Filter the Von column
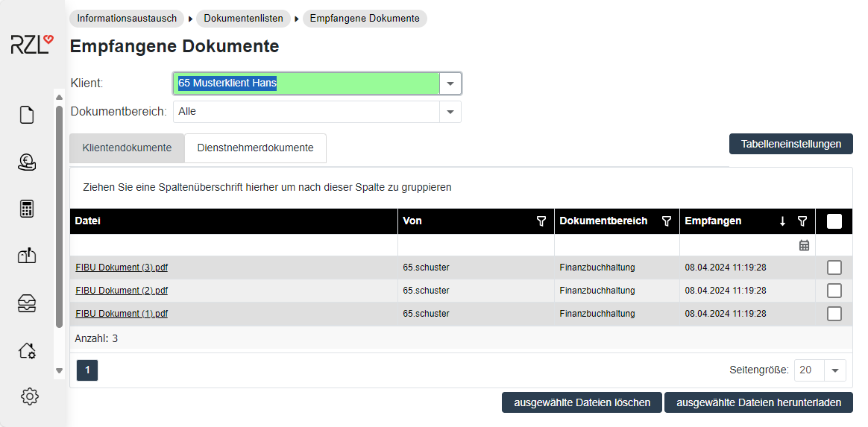Viewport: 868px width, 427px height. (x=541, y=221)
